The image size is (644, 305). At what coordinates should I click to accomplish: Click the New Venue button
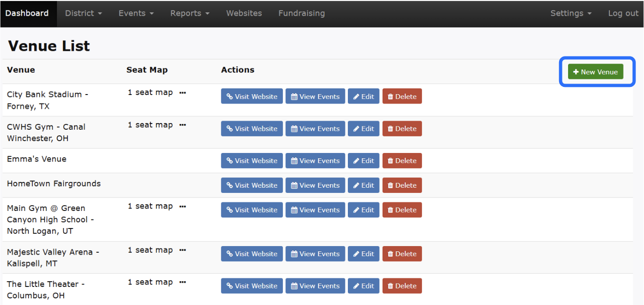[595, 72]
